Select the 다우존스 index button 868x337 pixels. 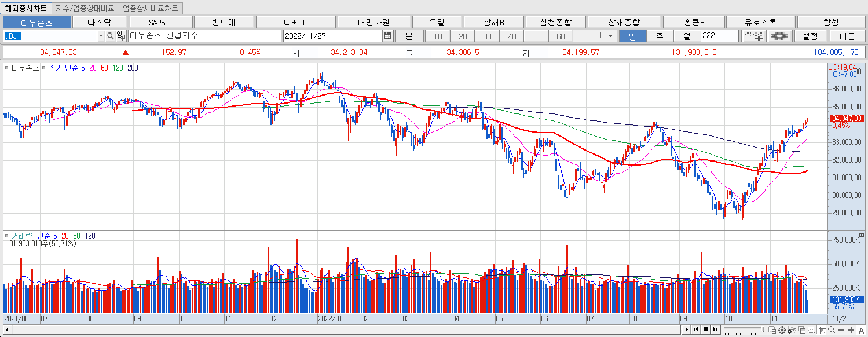[x=36, y=23]
